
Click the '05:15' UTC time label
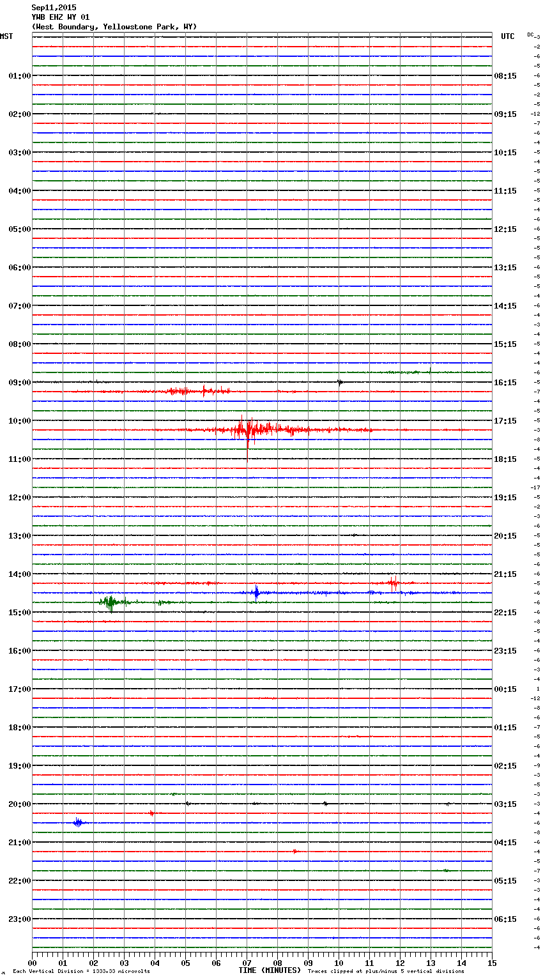[505, 881]
